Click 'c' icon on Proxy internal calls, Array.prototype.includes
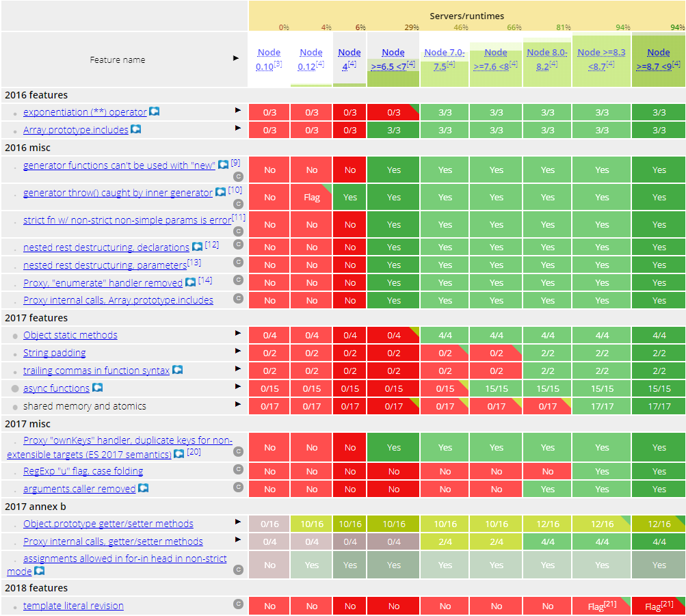The width and height of the screenshot is (686, 616). tap(238, 298)
